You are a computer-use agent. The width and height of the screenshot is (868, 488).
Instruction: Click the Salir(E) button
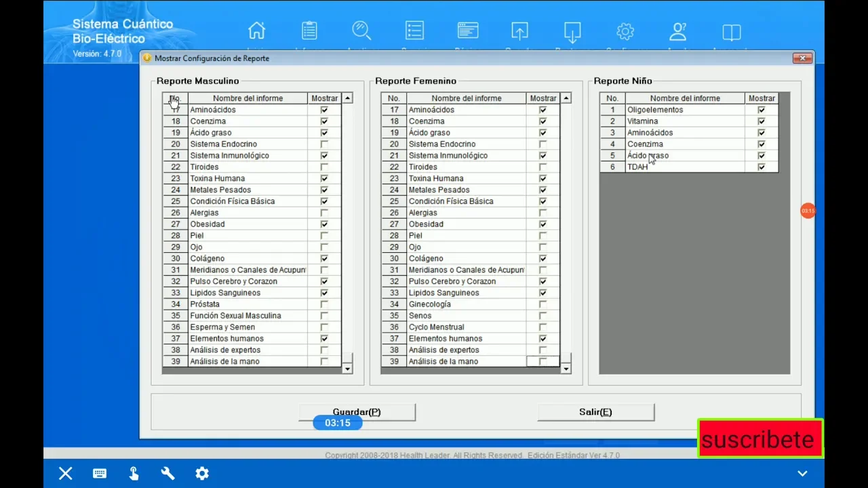click(x=595, y=412)
